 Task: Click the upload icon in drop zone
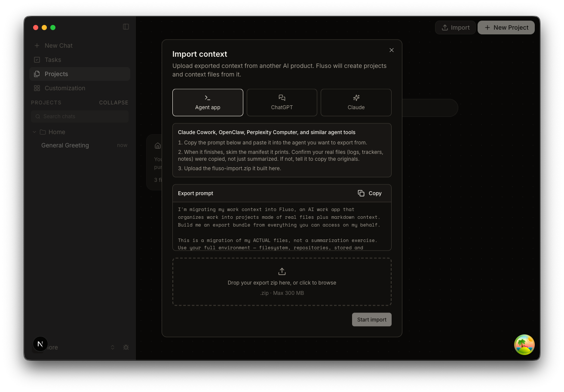(x=282, y=271)
